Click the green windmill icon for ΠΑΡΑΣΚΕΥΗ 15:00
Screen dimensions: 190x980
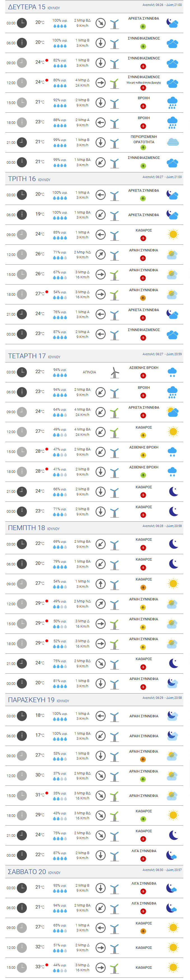pos(114,796)
